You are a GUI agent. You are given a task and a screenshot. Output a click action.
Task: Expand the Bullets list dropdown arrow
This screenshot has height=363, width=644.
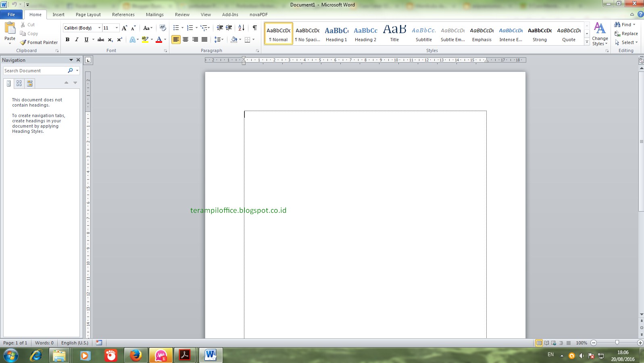182,28
